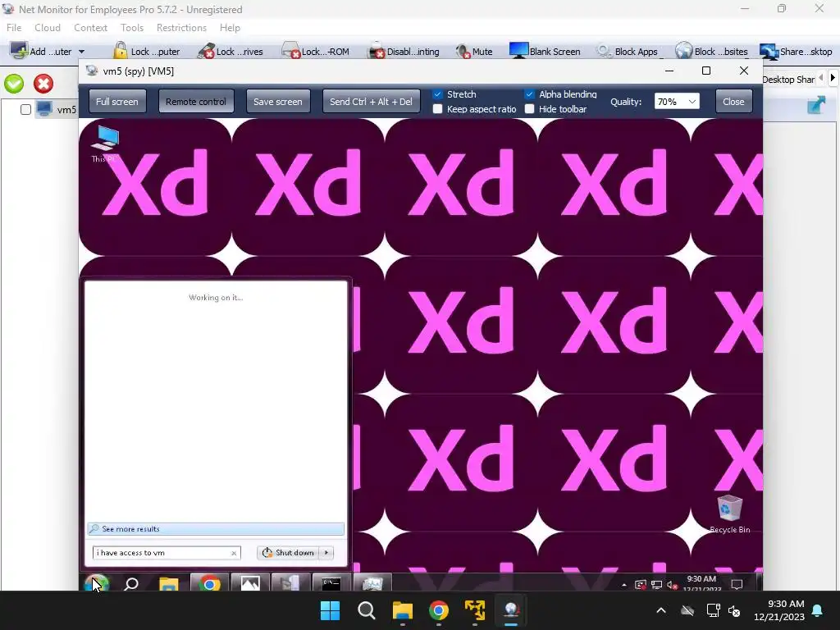840x630 pixels.
Task: Show hidden icons in host system tray
Action: click(661, 610)
